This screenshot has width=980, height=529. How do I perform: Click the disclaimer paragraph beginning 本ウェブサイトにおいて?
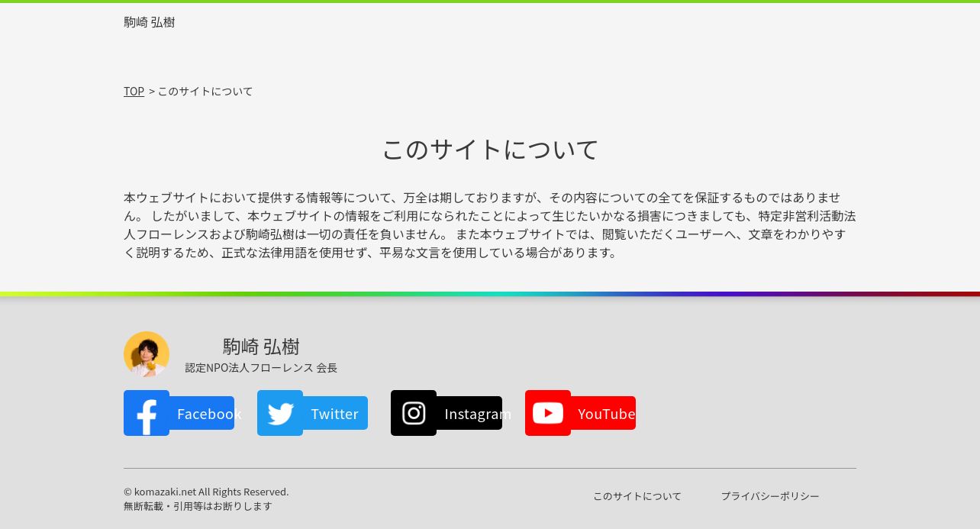(490, 224)
